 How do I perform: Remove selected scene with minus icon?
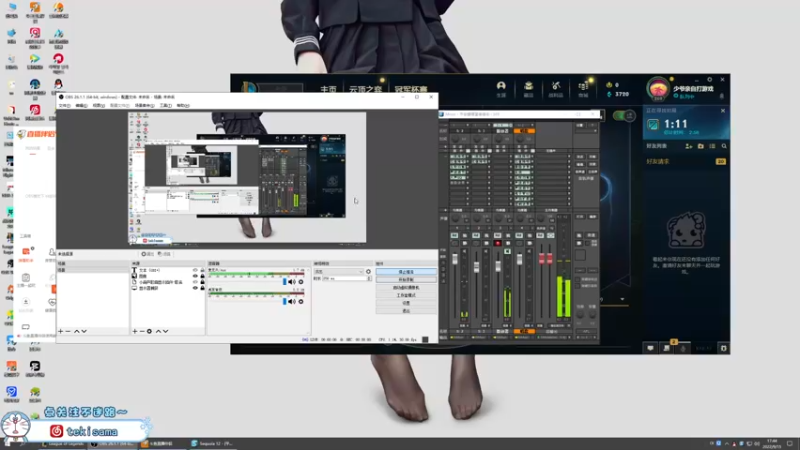pyautogui.click(x=68, y=331)
